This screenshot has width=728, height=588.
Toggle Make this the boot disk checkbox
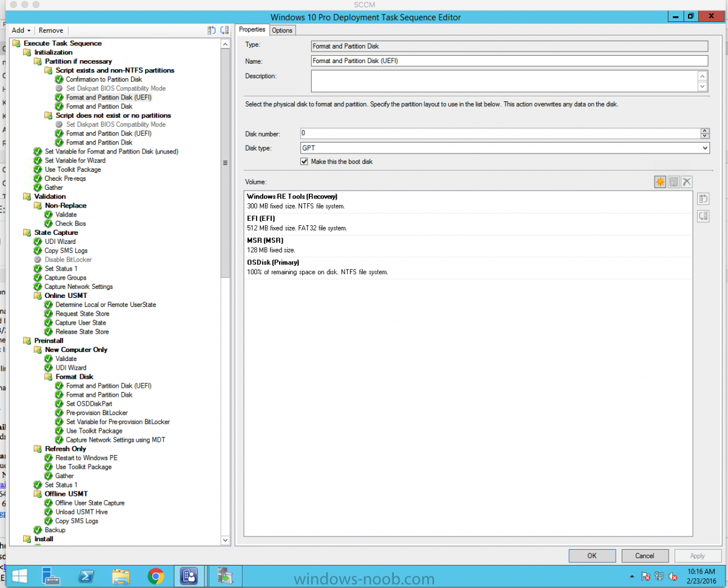click(305, 161)
